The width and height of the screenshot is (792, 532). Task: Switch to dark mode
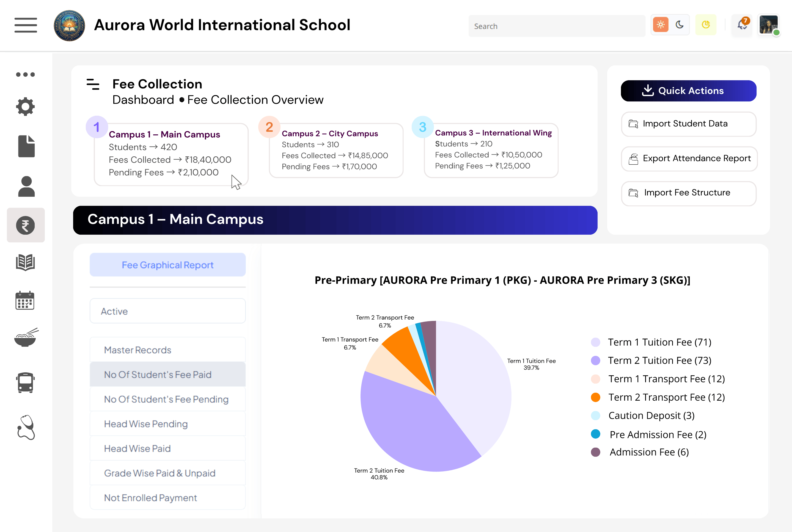(680, 24)
